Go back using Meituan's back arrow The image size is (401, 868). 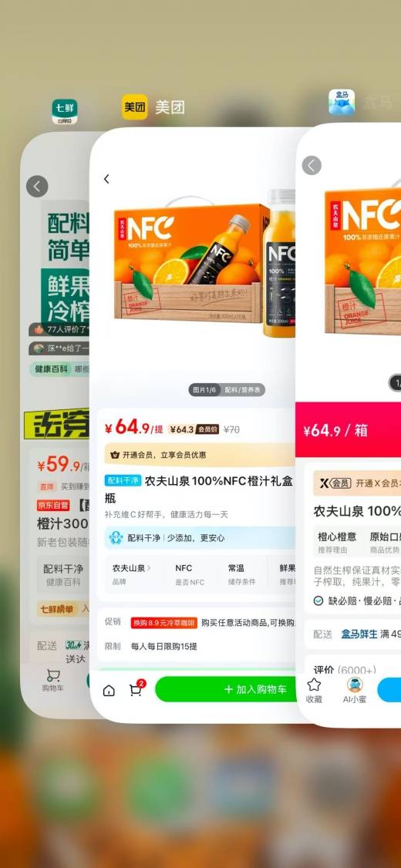(x=106, y=179)
